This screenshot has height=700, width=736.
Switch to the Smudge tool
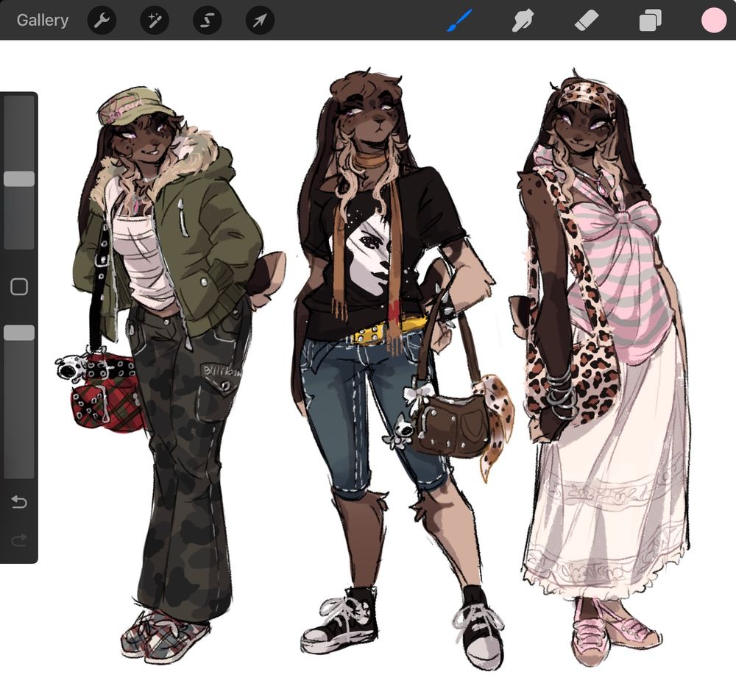pyautogui.click(x=522, y=21)
